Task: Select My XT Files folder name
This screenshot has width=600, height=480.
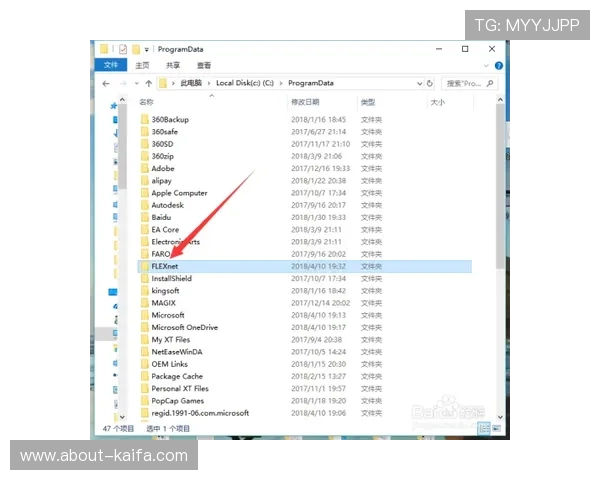Action: (x=171, y=340)
